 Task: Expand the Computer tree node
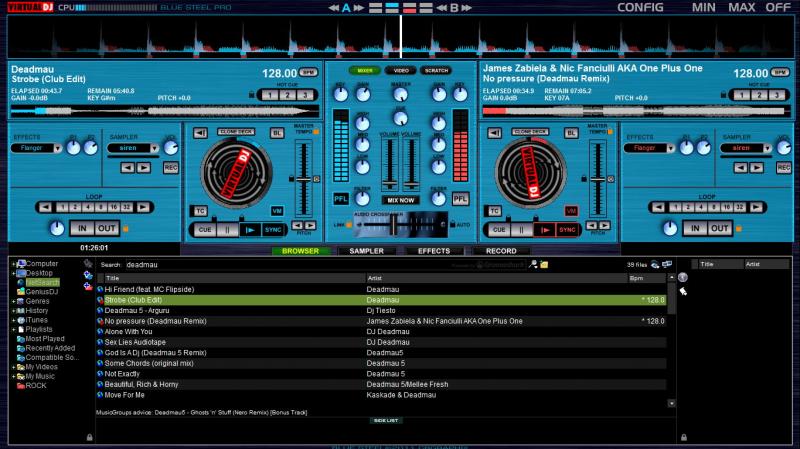(x=14, y=264)
